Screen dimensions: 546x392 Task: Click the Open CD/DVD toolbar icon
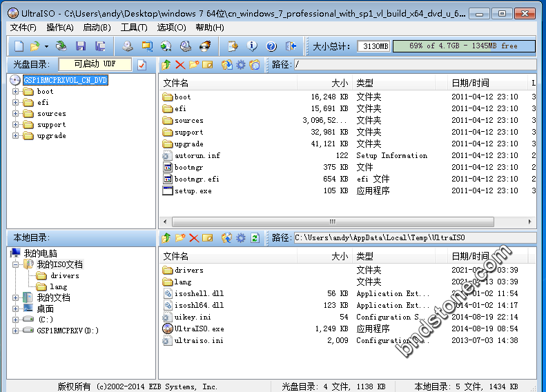61,46
